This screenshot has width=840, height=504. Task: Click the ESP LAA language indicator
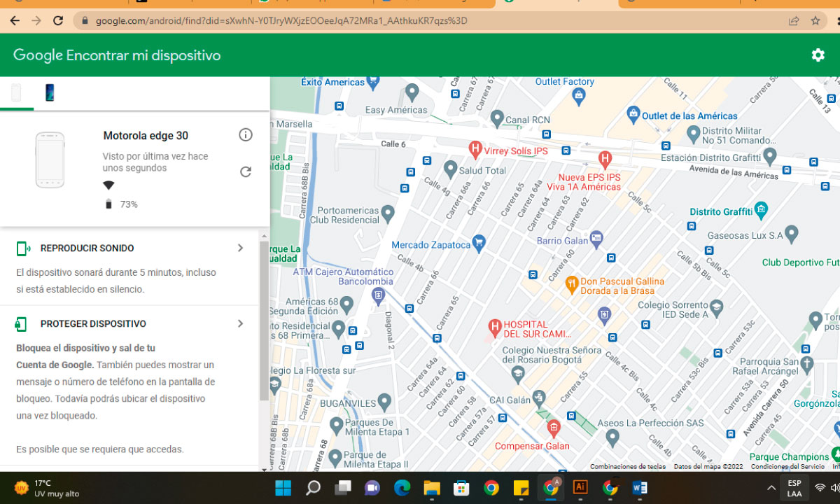(x=794, y=488)
